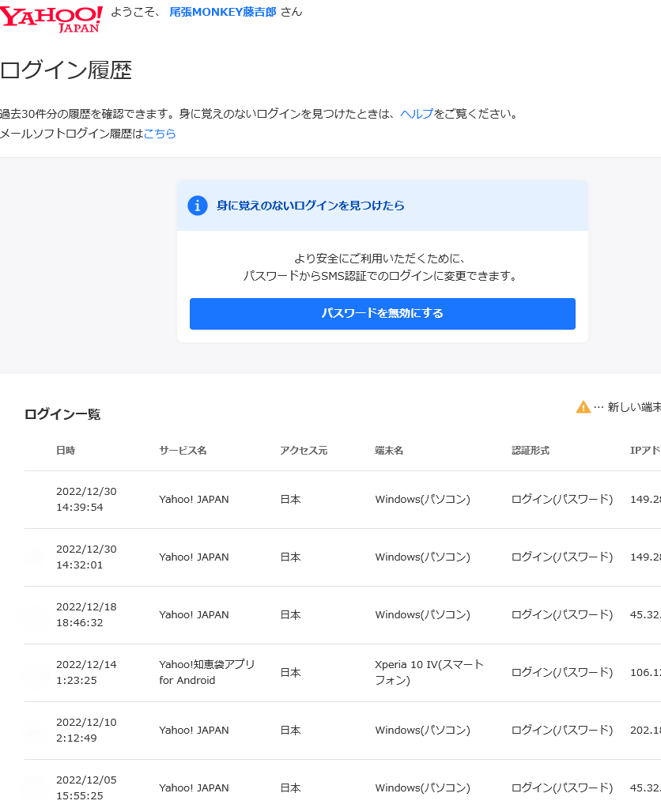Open user profile 尾張MONKEY藤吉郎
Image resolution: width=661 pixels, height=812 pixels.
(223, 12)
